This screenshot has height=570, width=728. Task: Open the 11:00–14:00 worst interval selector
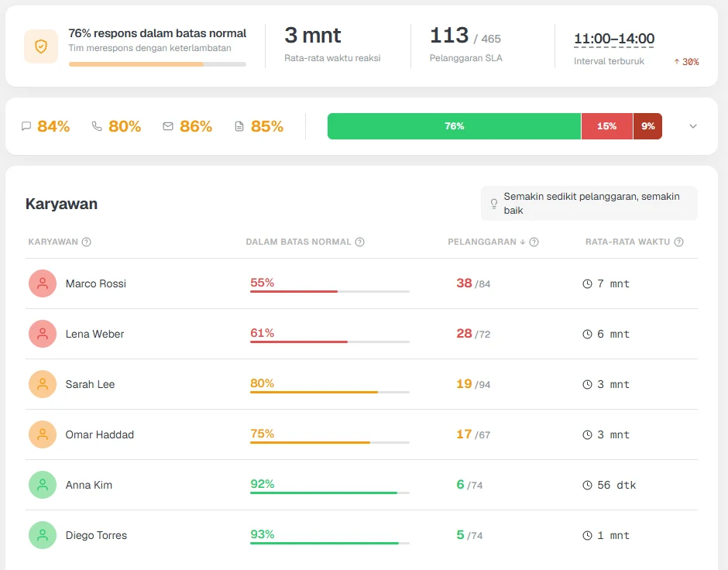click(614, 39)
